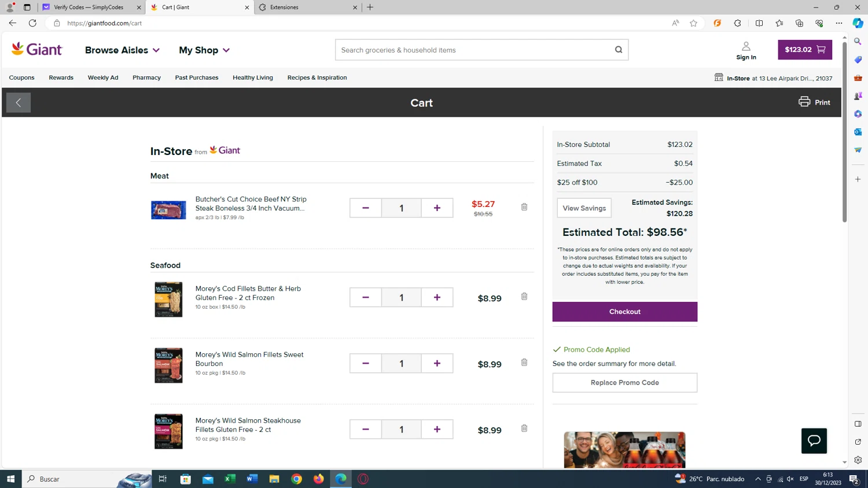Expand the Browse Aisles dropdown
The image size is (868, 488).
[x=122, y=50]
